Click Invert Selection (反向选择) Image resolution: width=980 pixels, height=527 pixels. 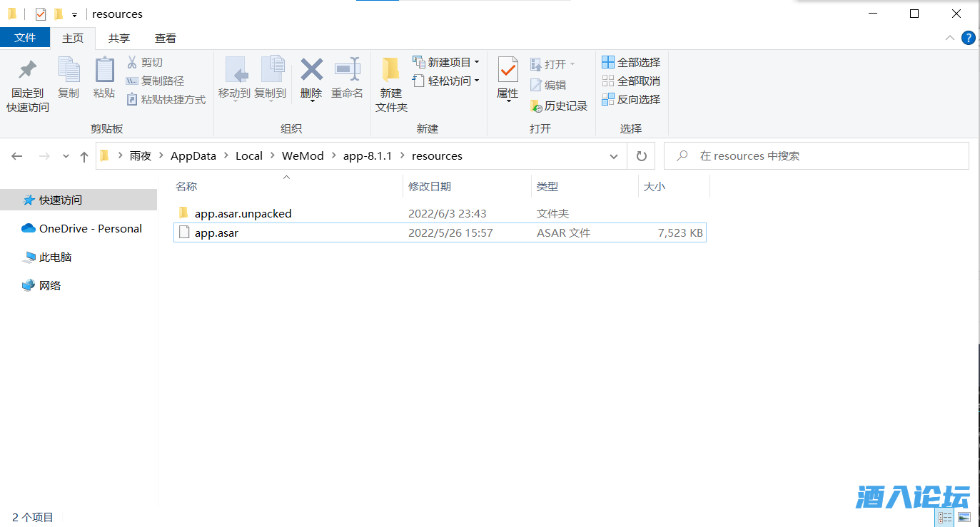pyautogui.click(x=631, y=100)
